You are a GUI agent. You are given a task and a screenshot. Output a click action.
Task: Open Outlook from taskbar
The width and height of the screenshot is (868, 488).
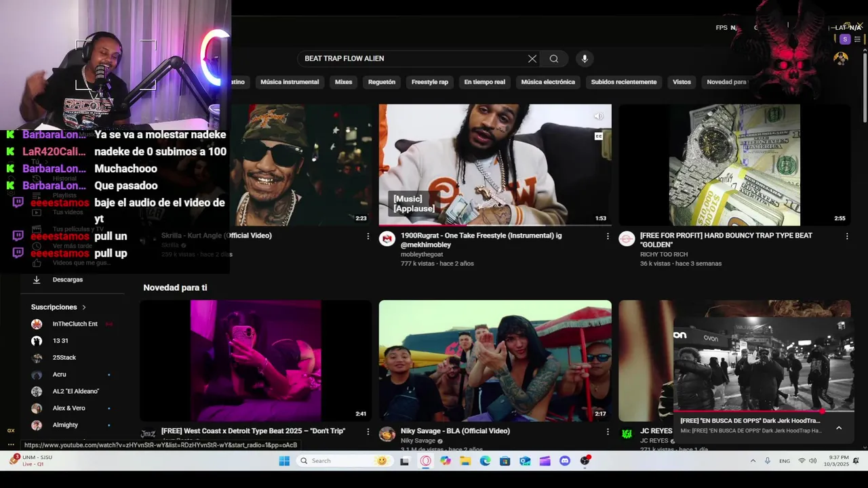pyautogui.click(x=525, y=461)
